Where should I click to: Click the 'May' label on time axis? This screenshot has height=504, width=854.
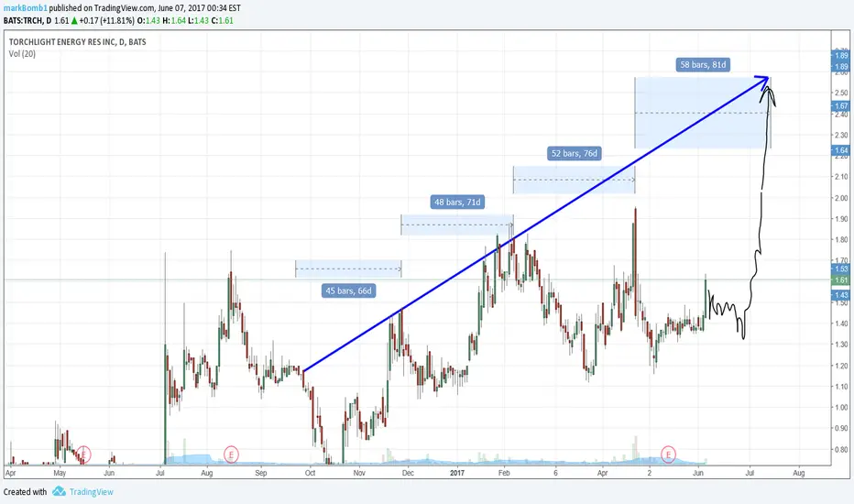click(x=60, y=473)
